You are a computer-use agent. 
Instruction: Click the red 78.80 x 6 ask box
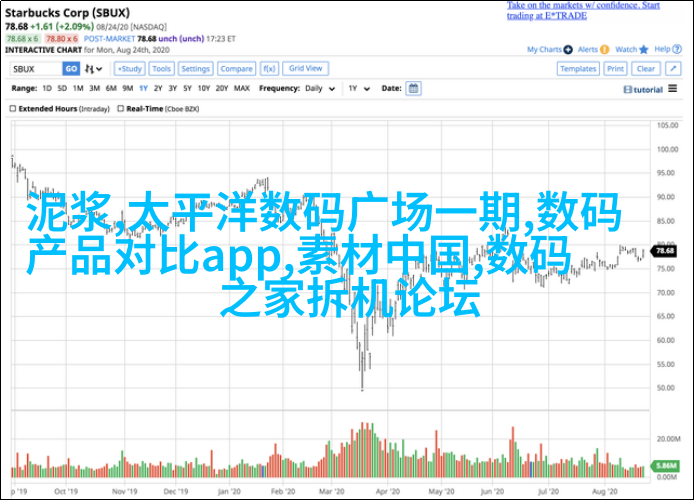(62, 39)
